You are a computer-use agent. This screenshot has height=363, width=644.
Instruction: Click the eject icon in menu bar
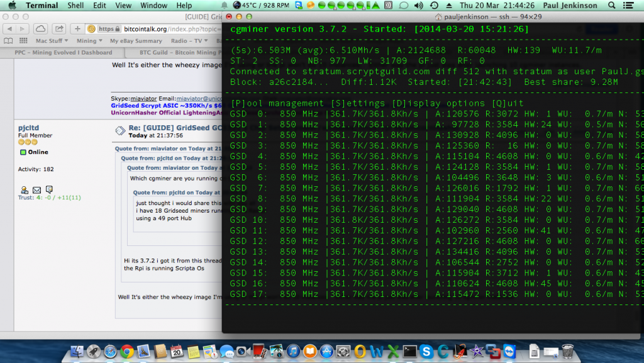(x=449, y=5)
